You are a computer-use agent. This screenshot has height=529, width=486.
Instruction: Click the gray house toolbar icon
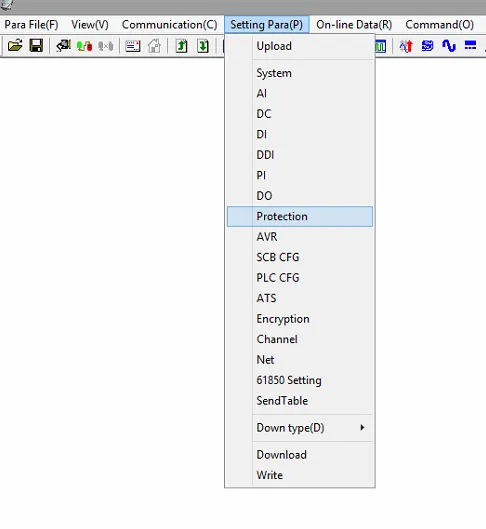[x=154, y=46]
